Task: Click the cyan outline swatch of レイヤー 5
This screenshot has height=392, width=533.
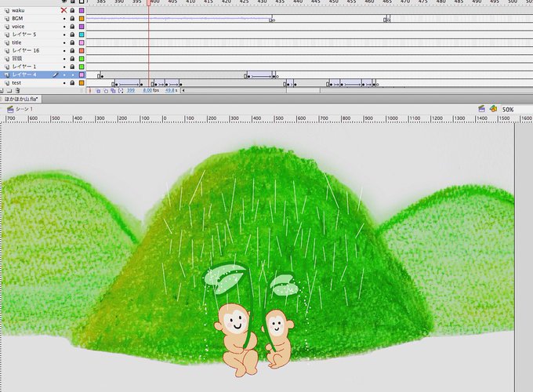Action: point(82,34)
